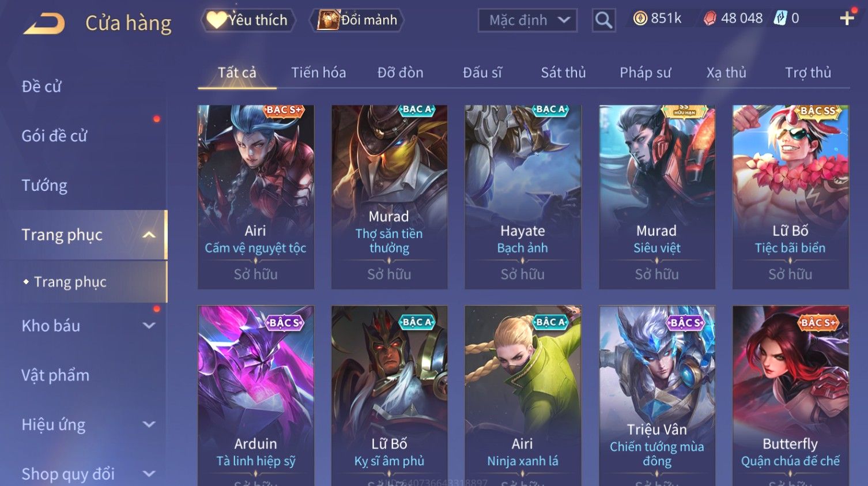
Task: Expand the Kho báu sidebar section
Action: click(149, 326)
